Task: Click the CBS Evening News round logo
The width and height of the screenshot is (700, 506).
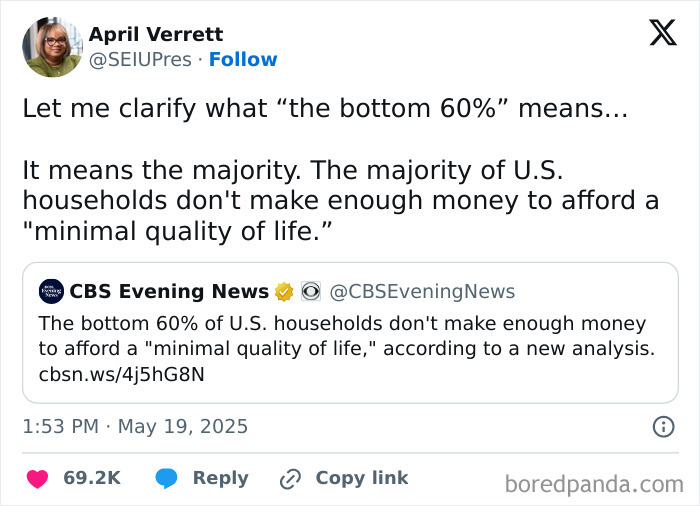Action: pos(51,292)
